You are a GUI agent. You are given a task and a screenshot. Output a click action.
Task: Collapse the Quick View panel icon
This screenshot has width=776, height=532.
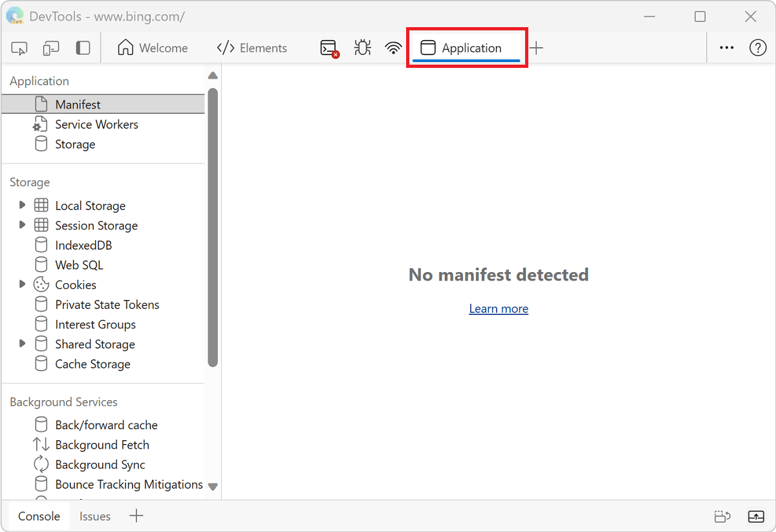(756, 516)
